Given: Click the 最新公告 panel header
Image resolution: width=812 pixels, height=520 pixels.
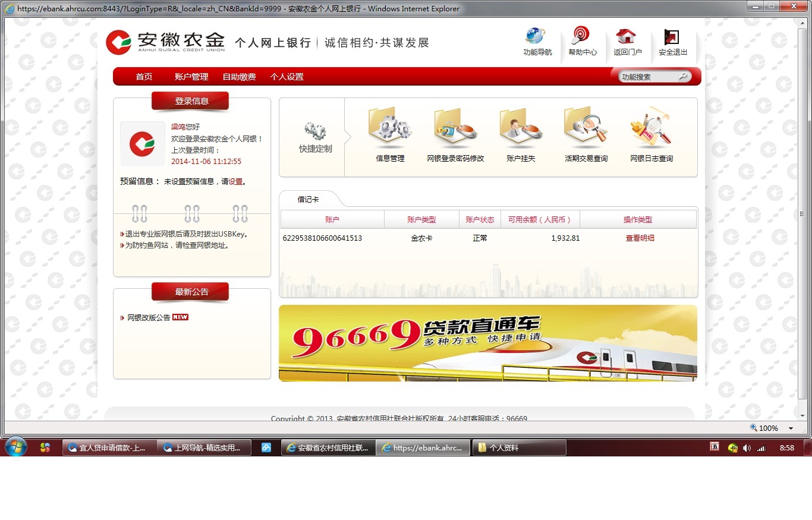Looking at the screenshot, I should 191,292.
